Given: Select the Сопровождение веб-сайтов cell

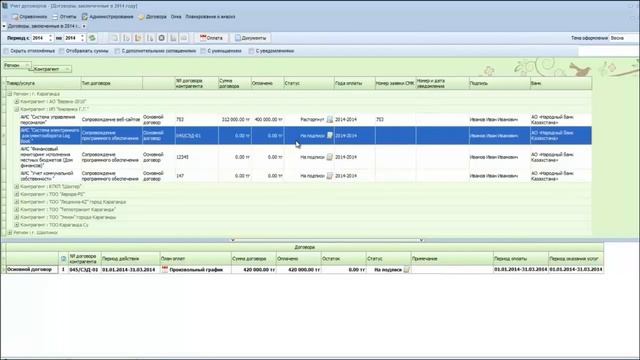Looking at the screenshot, I should pyautogui.click(x=111, y=120).
